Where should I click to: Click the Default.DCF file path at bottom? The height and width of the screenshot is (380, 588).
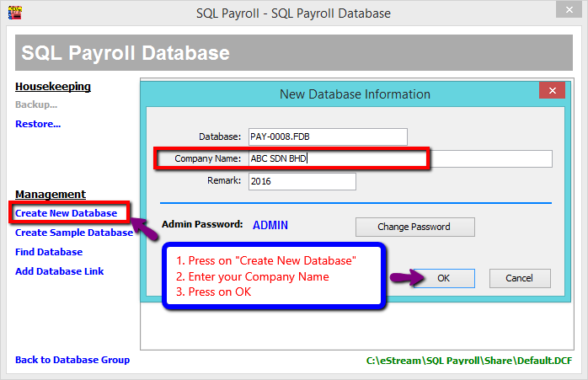coord(469,361)
